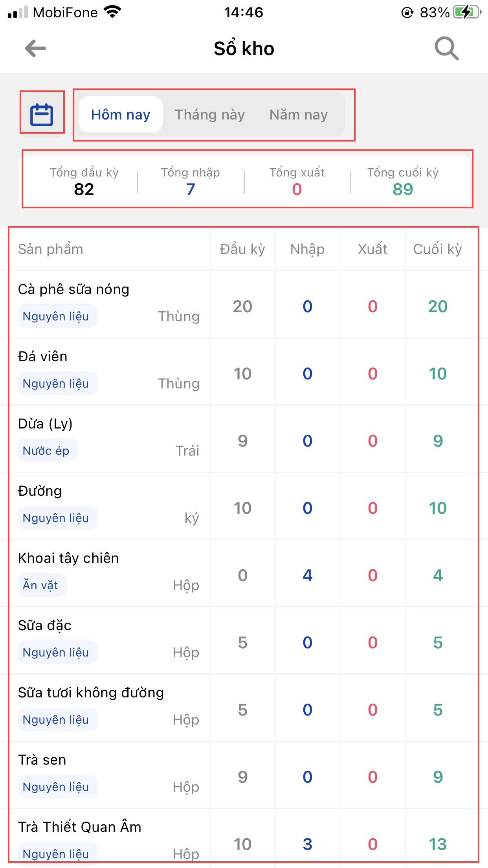Tap the Wi-Fi status icon

pos(113,13)
